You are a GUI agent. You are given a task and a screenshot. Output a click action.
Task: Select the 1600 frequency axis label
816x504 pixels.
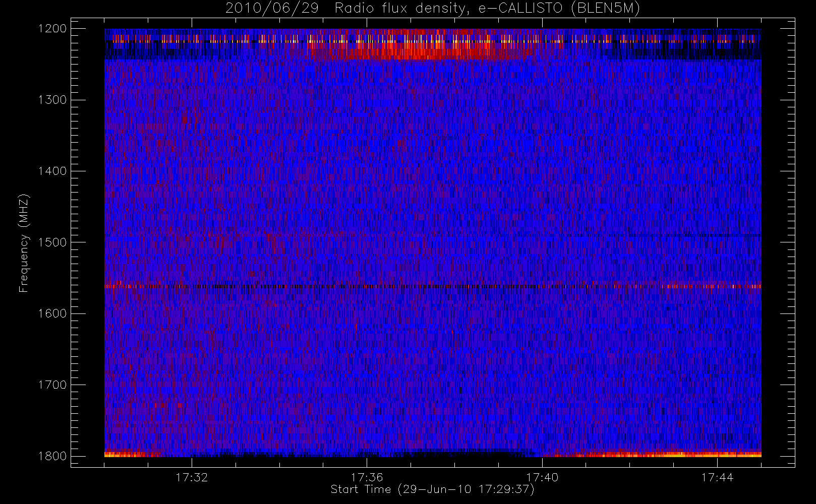point(52,313)
